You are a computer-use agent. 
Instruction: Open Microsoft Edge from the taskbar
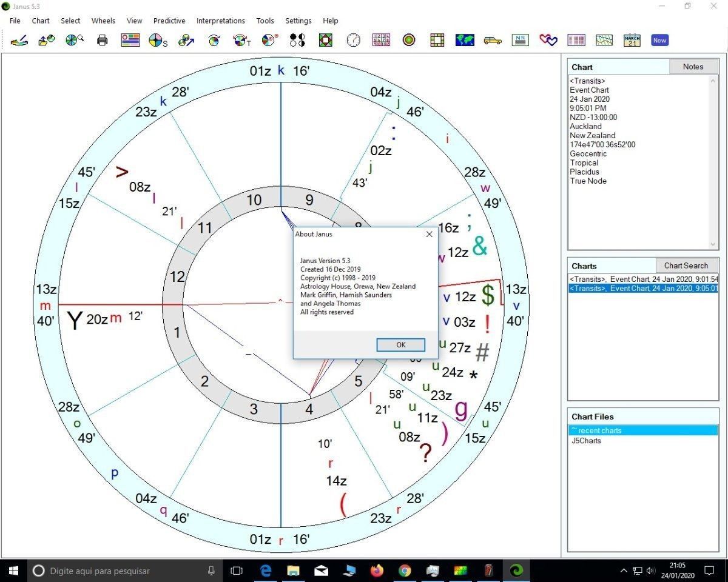[265, 570]
